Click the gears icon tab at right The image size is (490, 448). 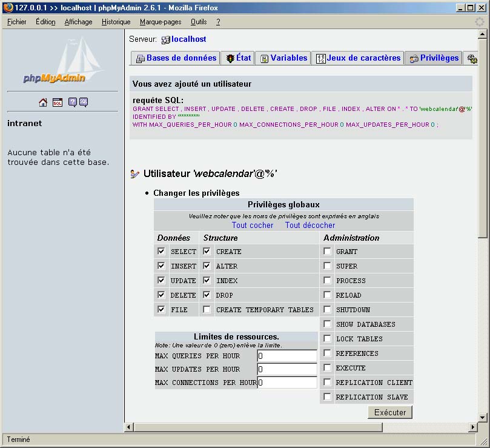pos(472,58)
